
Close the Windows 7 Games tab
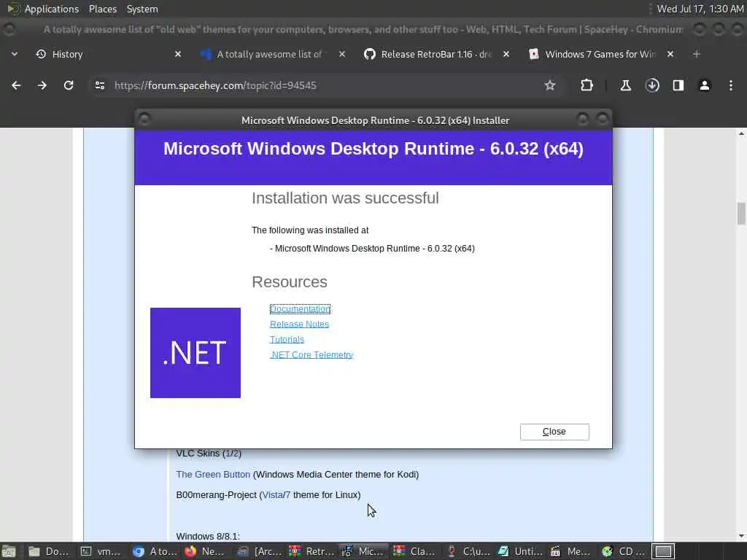[670, 54]
